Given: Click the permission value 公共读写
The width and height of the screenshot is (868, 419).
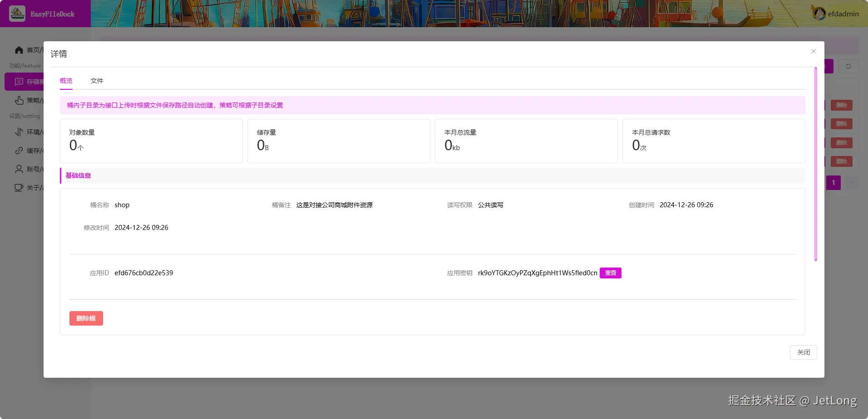Looking at the screenshot, I should pos(491,205).
